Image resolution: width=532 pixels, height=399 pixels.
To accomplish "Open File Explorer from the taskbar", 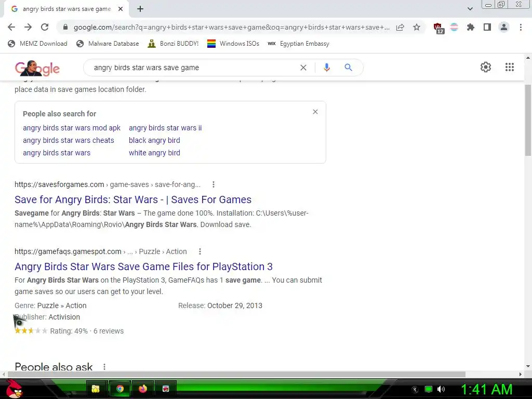I will coord(96,389).
